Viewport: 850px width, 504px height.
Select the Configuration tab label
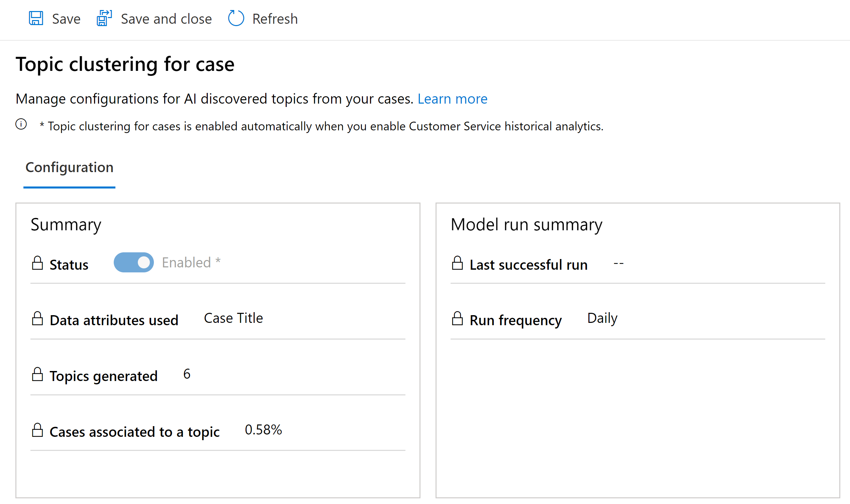coord(69,167)
